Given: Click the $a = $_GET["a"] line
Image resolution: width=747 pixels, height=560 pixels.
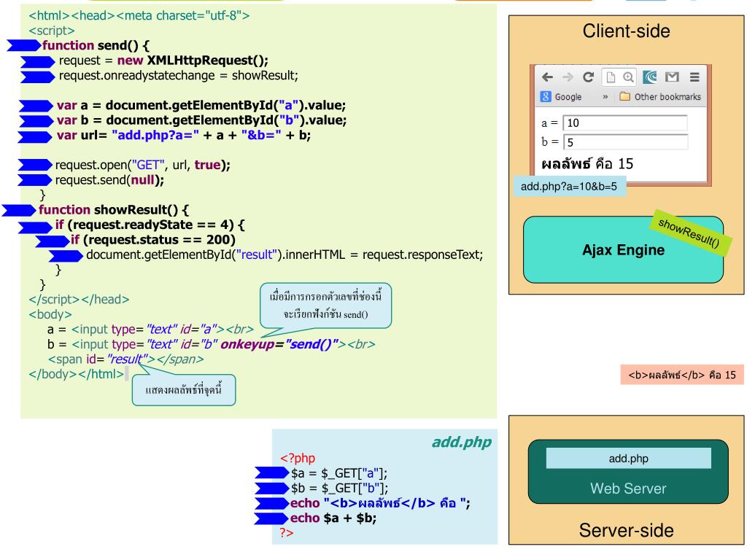Looking at the screenshot, I should pos(339,473).
